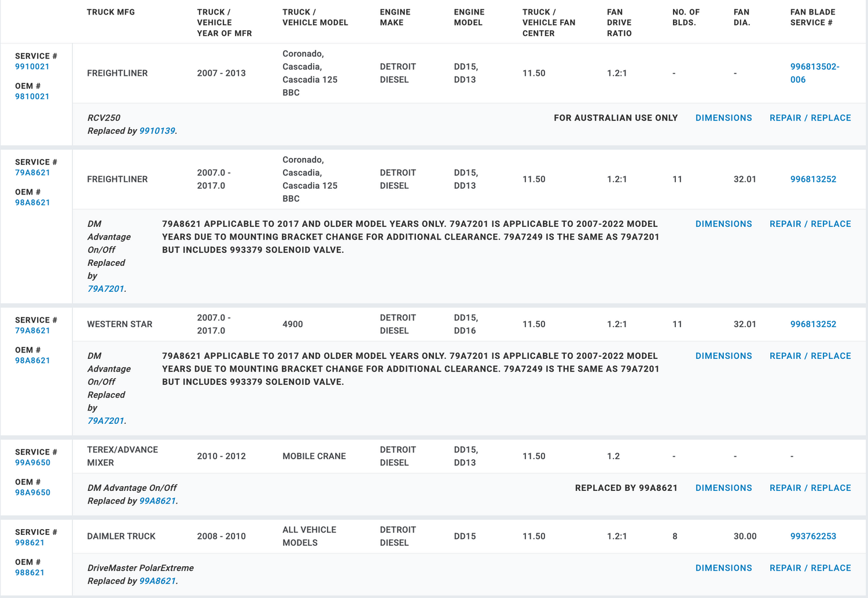
Task: Open service number 998621 link
Action: [30, 542]
